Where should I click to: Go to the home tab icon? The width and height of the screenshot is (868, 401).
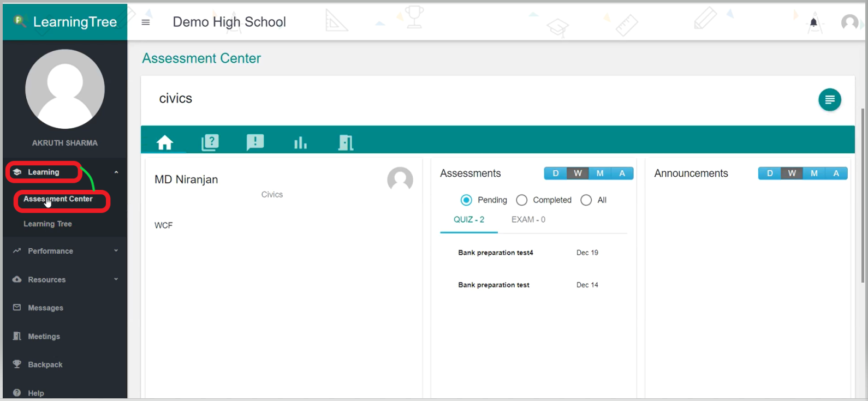click(164, 142)
